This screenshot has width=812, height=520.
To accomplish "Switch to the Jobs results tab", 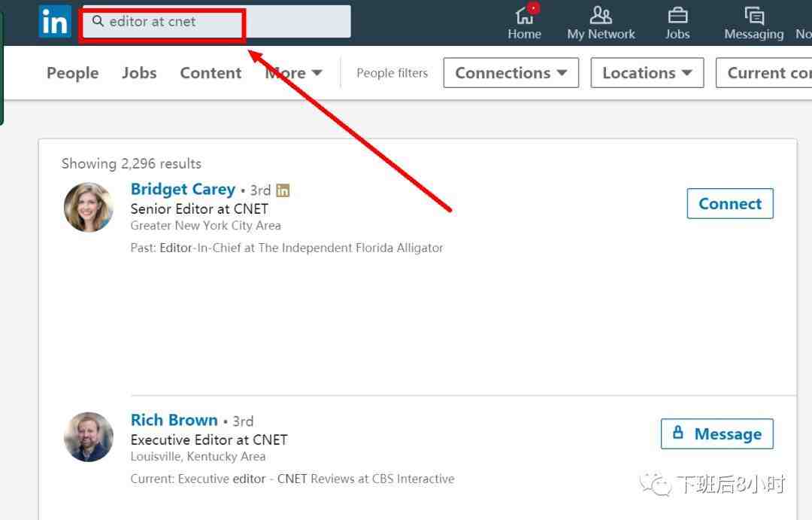I will coord(139,73).
